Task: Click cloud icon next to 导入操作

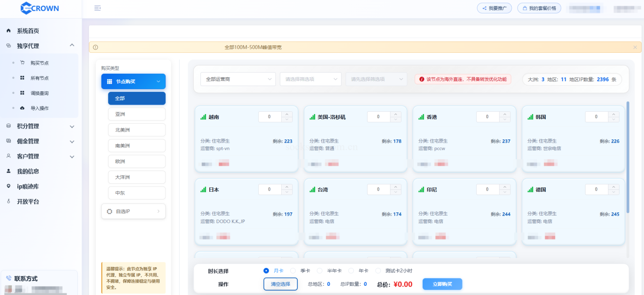Action: tap(22, 108)
